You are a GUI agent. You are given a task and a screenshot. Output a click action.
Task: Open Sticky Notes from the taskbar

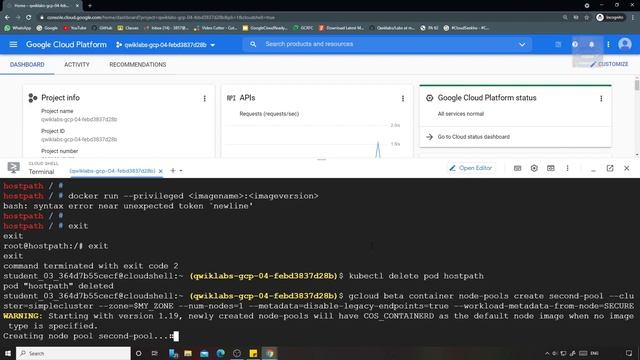click(253, 353)
